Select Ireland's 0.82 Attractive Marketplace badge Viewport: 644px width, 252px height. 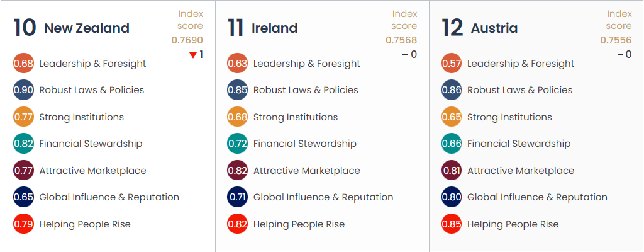237,171
